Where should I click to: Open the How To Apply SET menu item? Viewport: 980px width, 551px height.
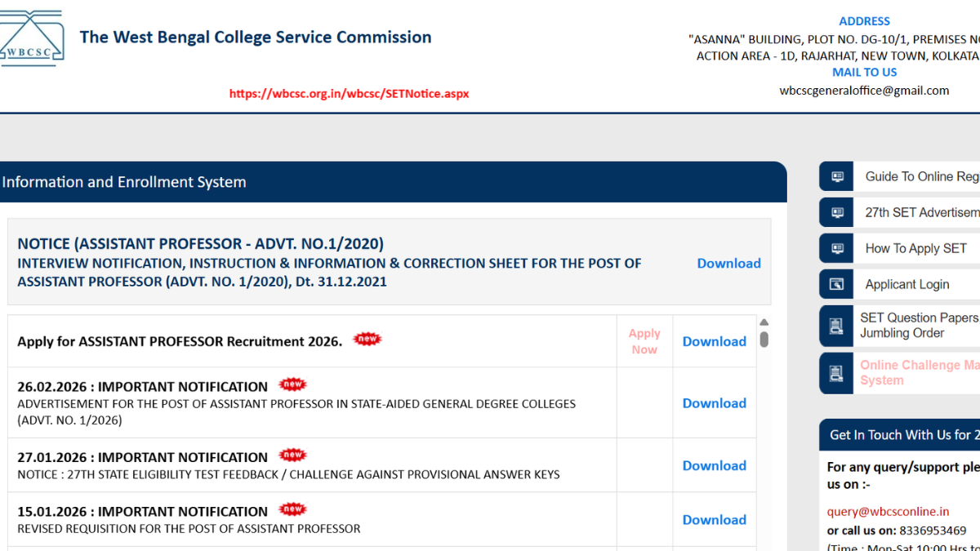tap(915, 248)
